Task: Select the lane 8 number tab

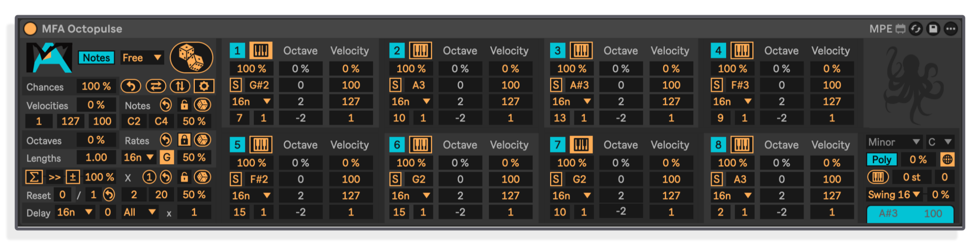Action: (x=718, y=145)
